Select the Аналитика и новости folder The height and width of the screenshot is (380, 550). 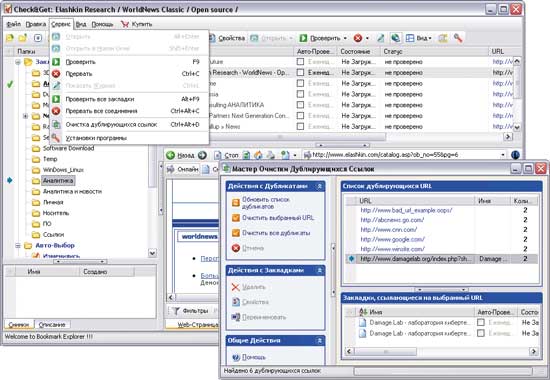click(x=72, y=191)
